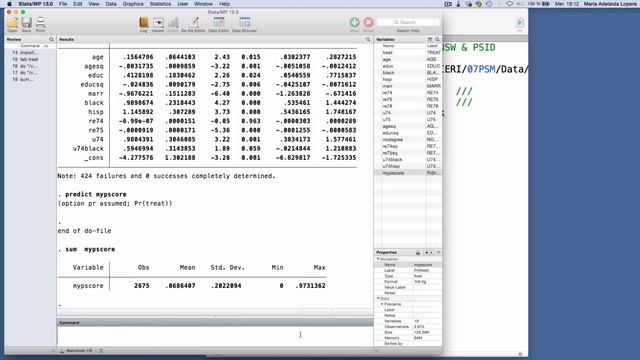The image size is (640, 360).
Task: Click the Properties panel lock icon
Action: 418,253
